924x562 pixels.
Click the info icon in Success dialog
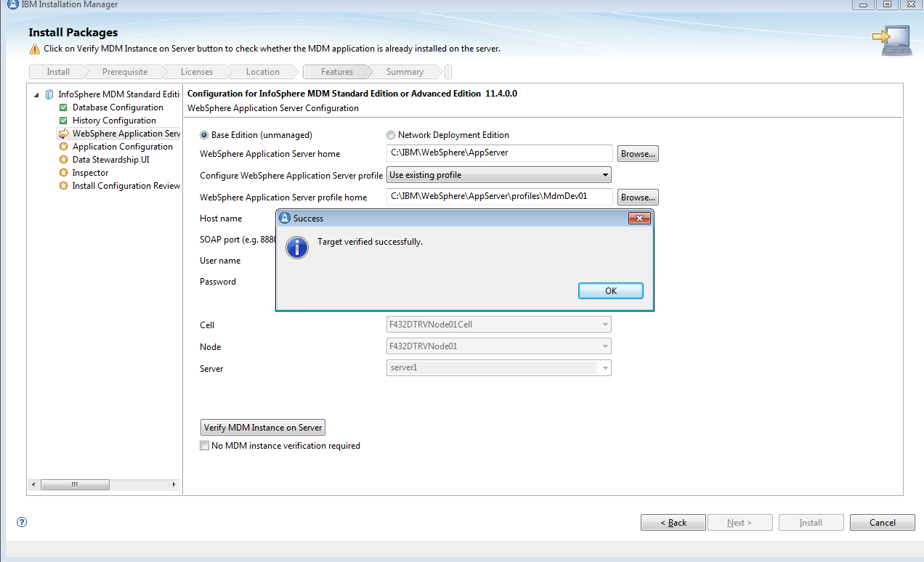pyautogui.click(x=297, y=247)
